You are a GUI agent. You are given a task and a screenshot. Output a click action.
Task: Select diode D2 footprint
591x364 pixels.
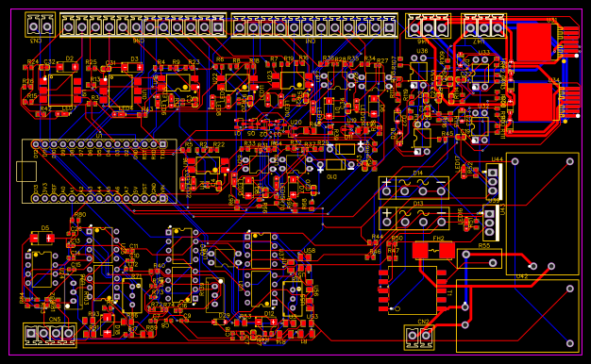[68, 67]
